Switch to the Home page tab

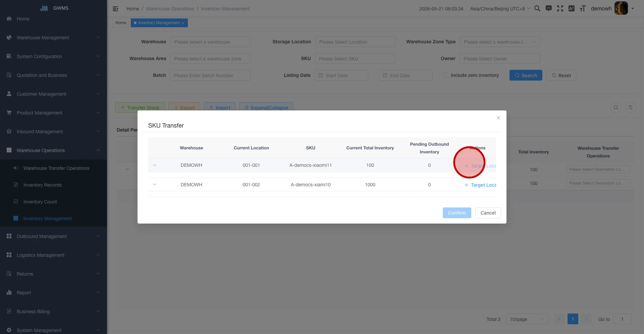[121, 23]
